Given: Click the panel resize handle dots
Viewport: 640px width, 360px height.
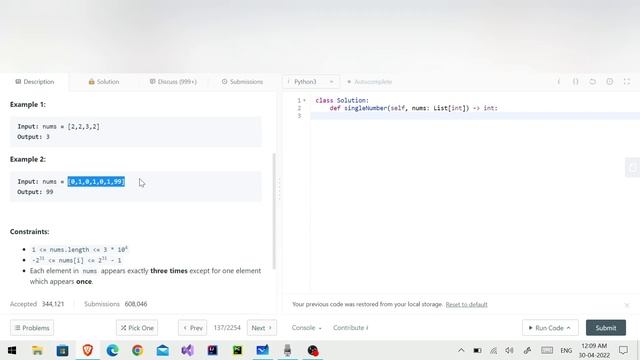Looking at the screenshot, I should 280,189.
